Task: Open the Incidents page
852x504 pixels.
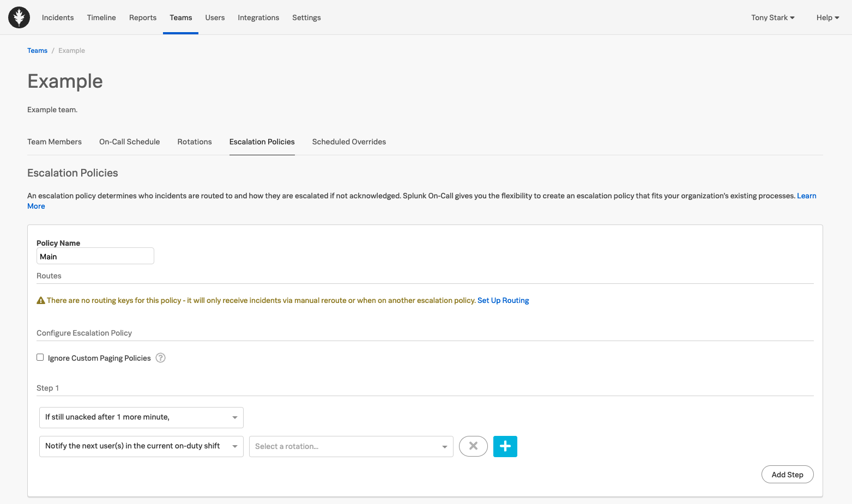Action: click(57, 17)
